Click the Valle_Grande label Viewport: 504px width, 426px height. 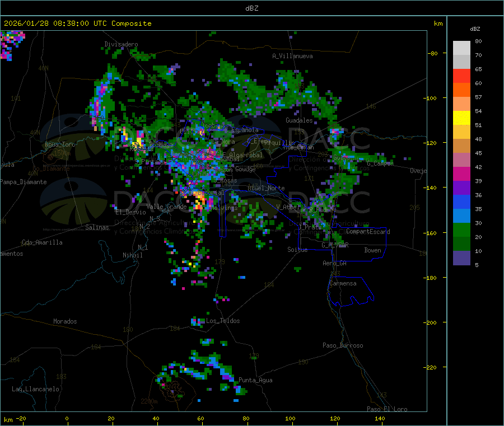[x=166, y=207]
